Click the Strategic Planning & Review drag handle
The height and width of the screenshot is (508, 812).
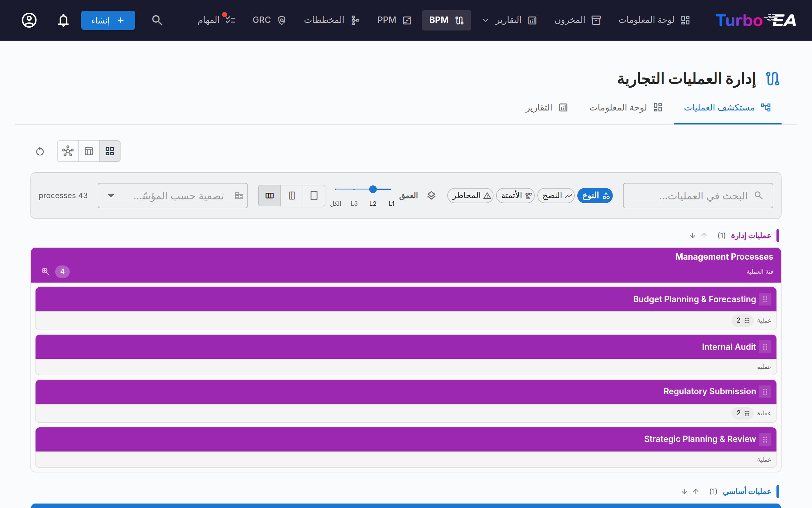765,439
